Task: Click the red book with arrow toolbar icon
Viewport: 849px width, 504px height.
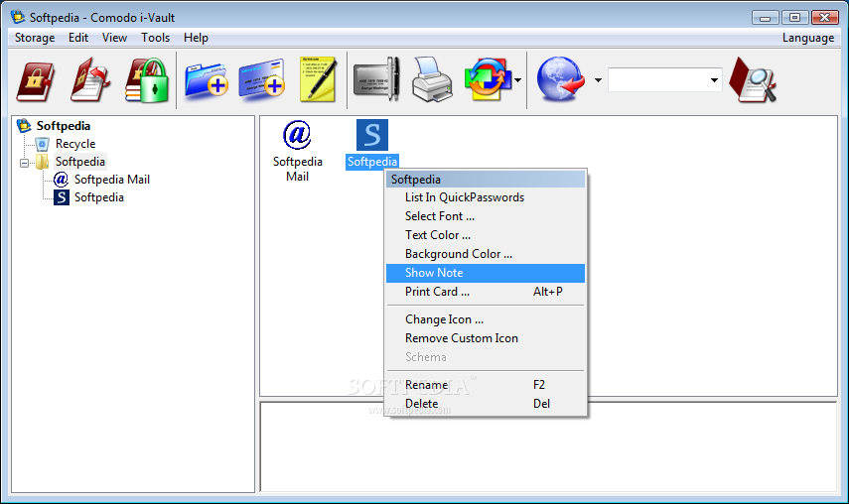Action: pos(90,80)
